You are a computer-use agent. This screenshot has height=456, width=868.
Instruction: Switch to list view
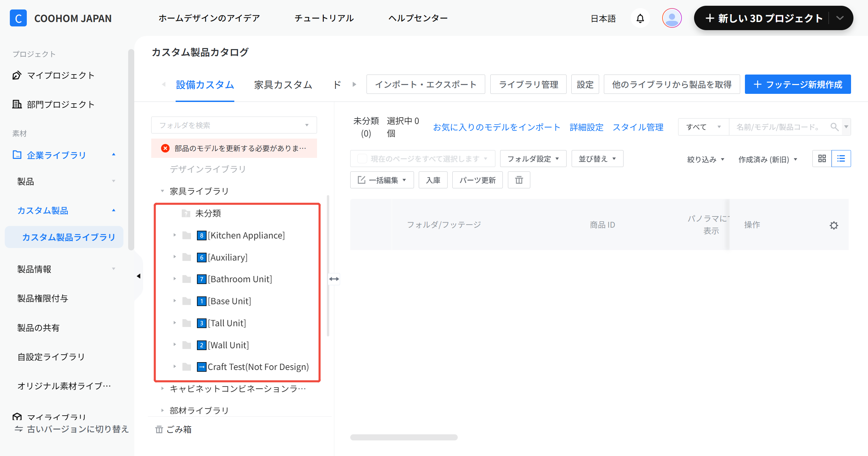[x=841, y=159]
